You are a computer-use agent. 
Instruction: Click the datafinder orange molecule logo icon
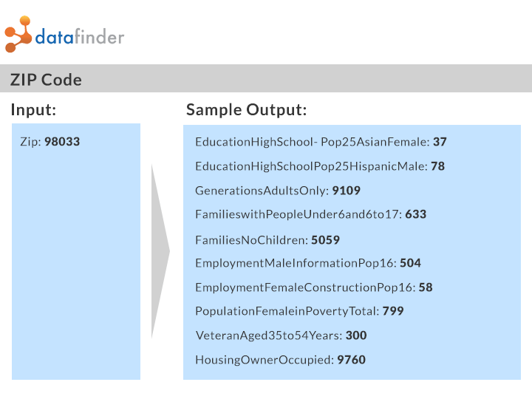coord(18,34)
